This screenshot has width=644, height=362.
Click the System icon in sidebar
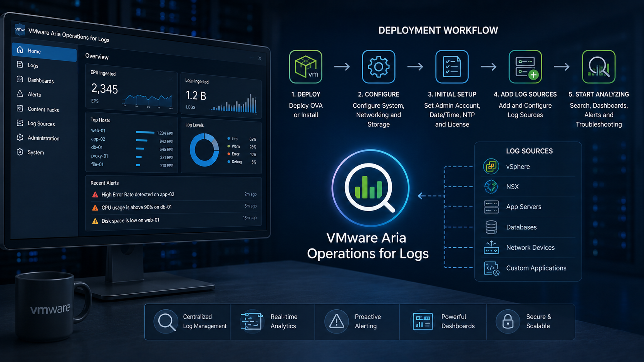point(20,152)
